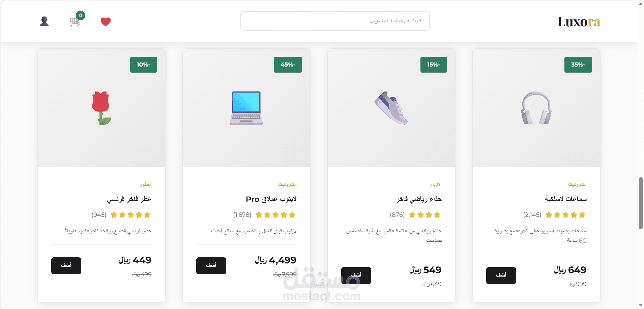Select the headphones product image
Screen dimensions: 644x309
[536, 108]
